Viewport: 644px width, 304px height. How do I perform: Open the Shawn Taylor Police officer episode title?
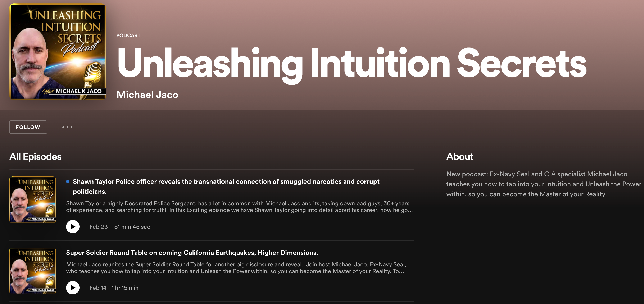(226, 182)
